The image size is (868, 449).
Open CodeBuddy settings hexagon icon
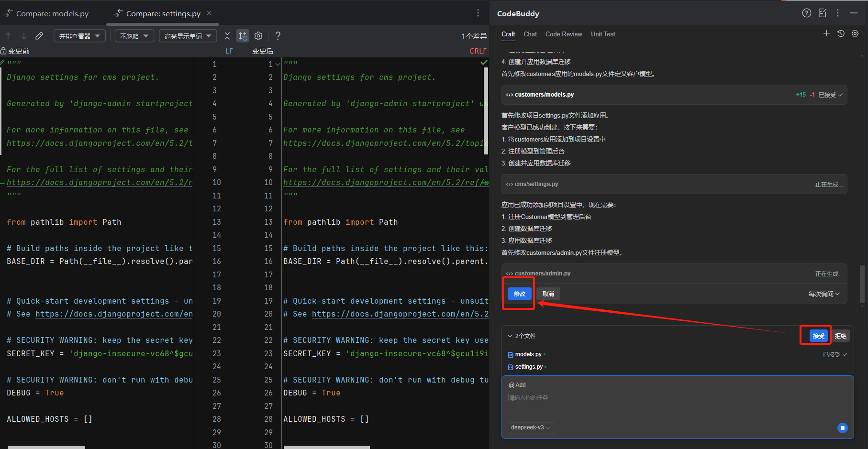855,33
